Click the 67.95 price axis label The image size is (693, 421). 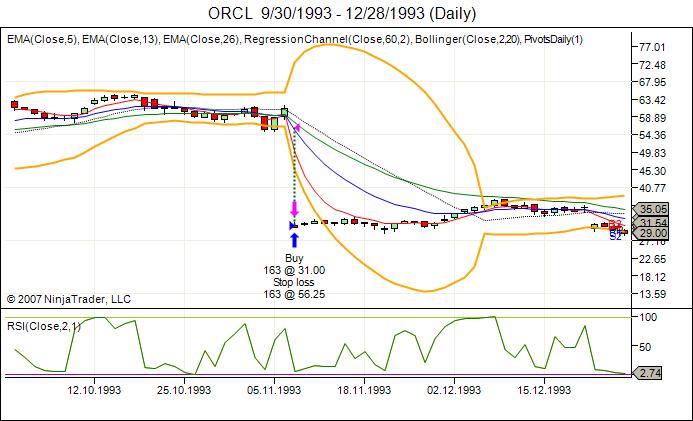click(652, 82)
